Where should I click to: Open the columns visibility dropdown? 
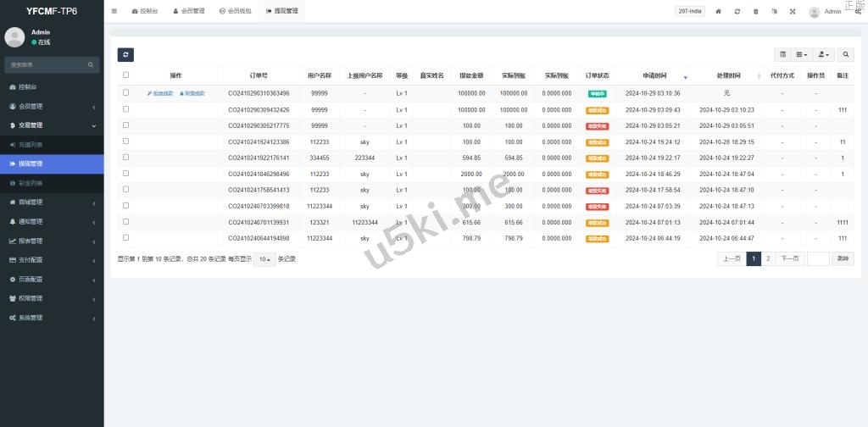tap(802, 54)
